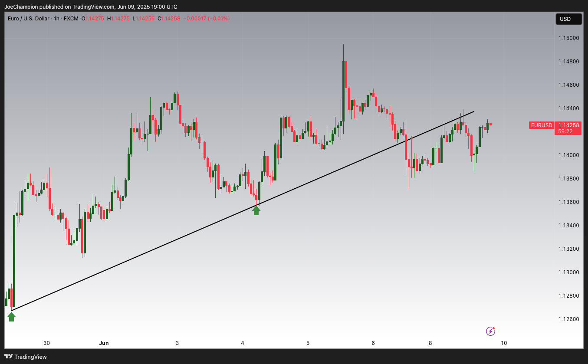
Task: Click the 1.13200 price axis label
Action: 568,249
